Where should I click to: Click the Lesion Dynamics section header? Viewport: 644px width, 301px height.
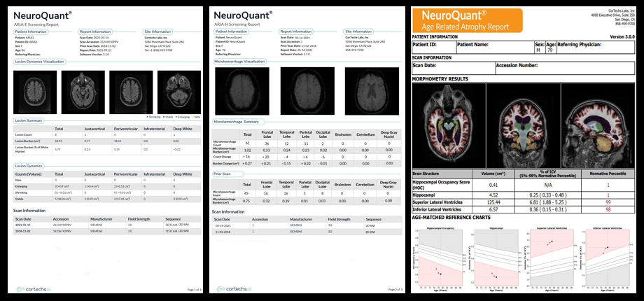click(x=30, y=166)
